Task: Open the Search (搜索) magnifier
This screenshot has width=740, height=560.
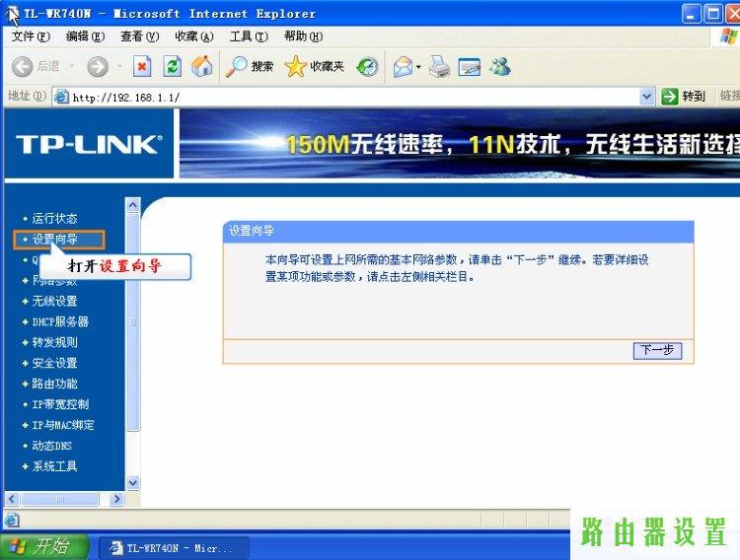Action: click(249, 66)
